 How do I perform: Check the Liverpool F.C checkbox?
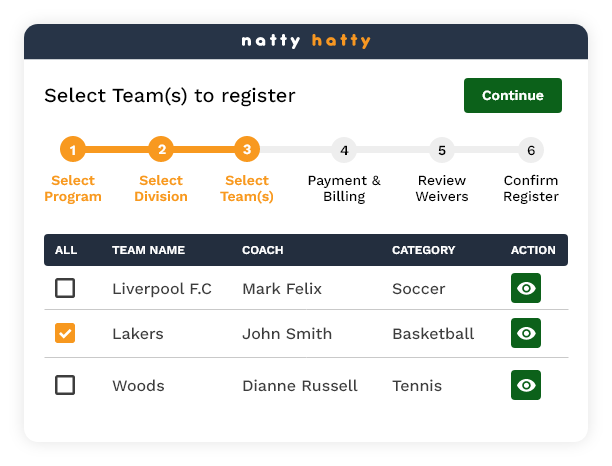click(x=65, y=289)
